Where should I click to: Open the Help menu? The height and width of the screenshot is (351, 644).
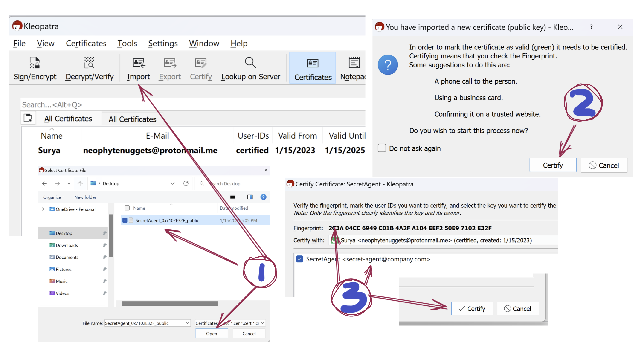pyautogui.click(x=239, y=43)
